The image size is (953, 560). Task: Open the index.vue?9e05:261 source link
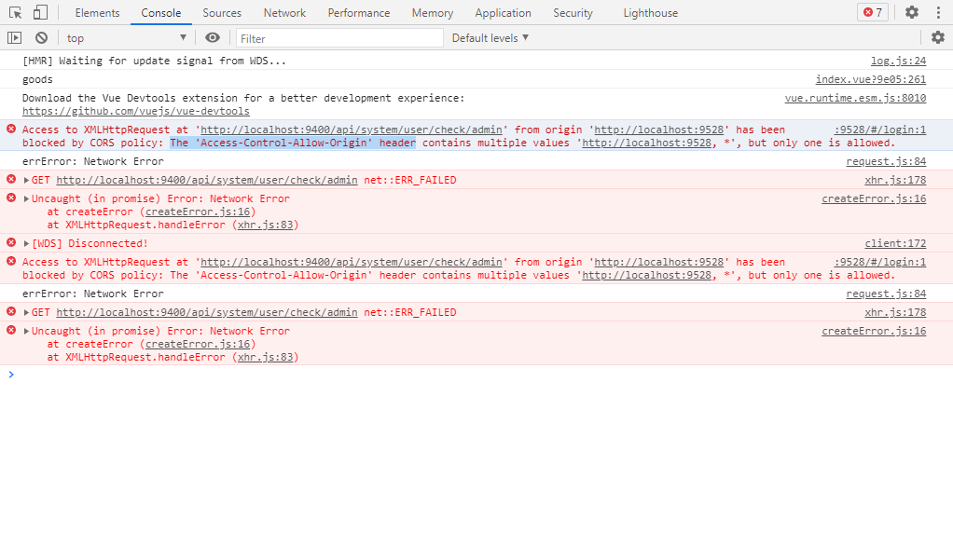point(870,79)
